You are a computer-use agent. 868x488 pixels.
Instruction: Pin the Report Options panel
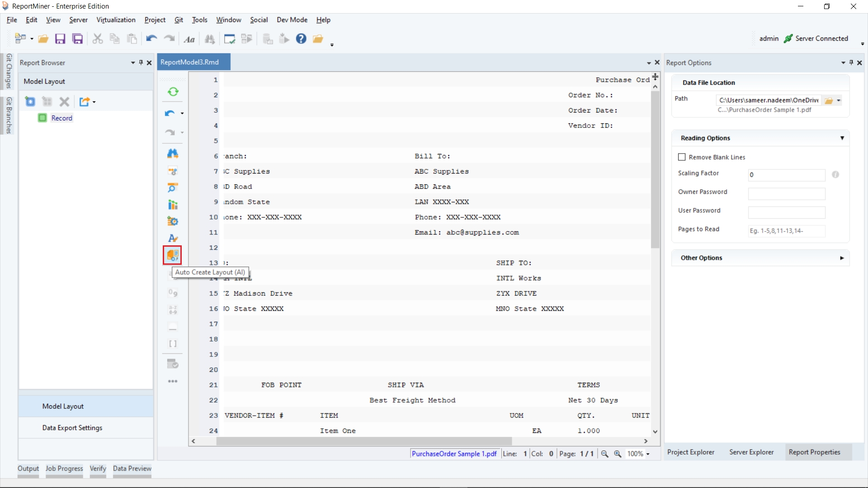point(851,63)
